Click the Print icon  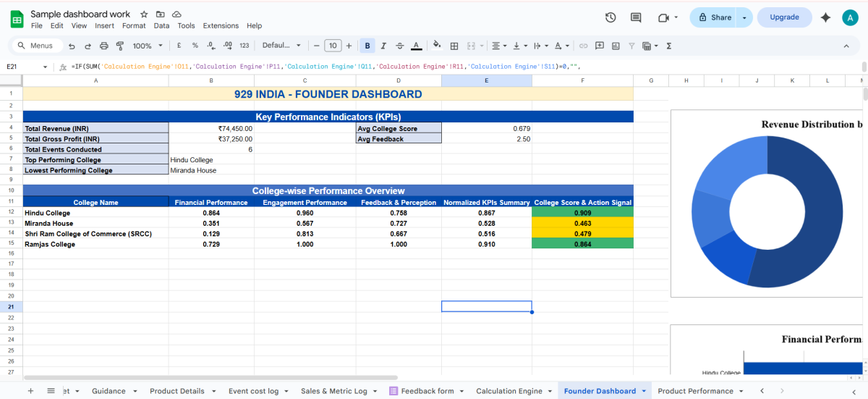pos(103,46)
